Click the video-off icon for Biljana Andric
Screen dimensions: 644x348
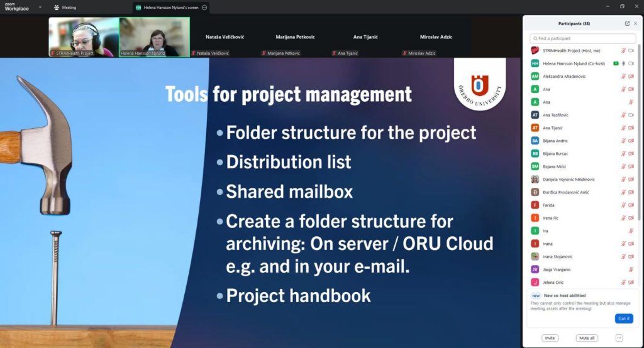(631, 141)
